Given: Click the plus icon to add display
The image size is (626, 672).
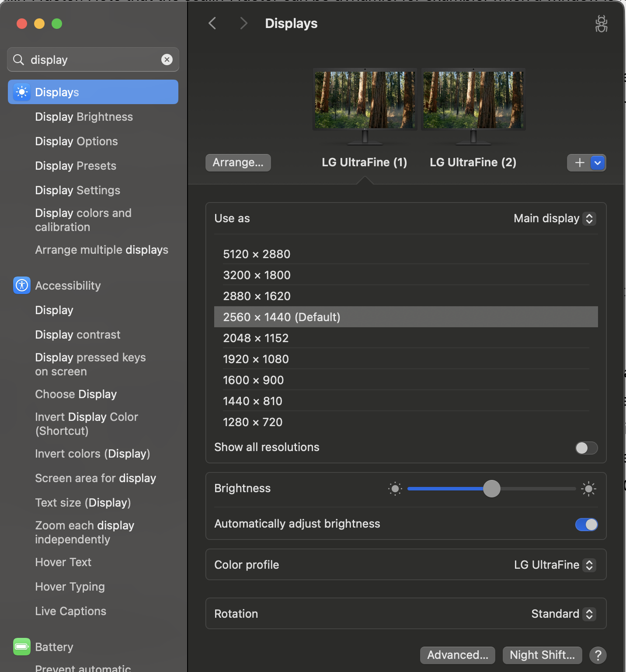Looking at the screenshot, I should pyautogui.click(x=579, y=163).
